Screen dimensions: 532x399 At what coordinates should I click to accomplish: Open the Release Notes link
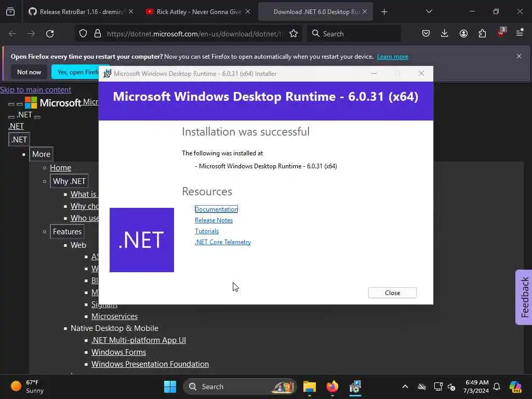(214, 220)
